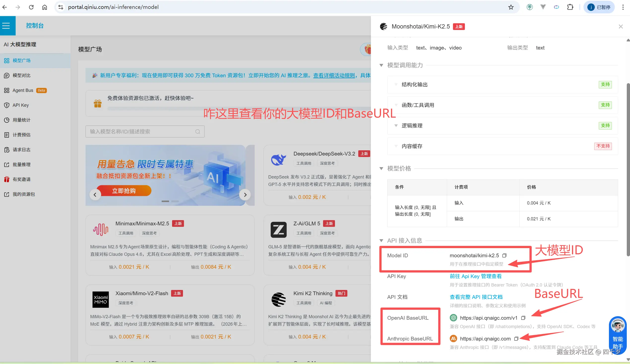The width and height of the screenshot is (630, 364).
Task: Switch to 模型对比 model comparison
Action: coord(21,75)
